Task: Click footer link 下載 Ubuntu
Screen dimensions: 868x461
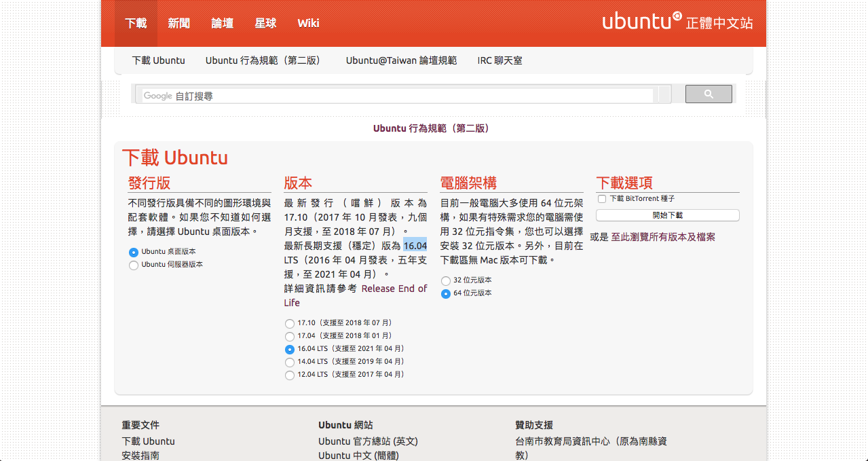Action: (x=148, y=441)
